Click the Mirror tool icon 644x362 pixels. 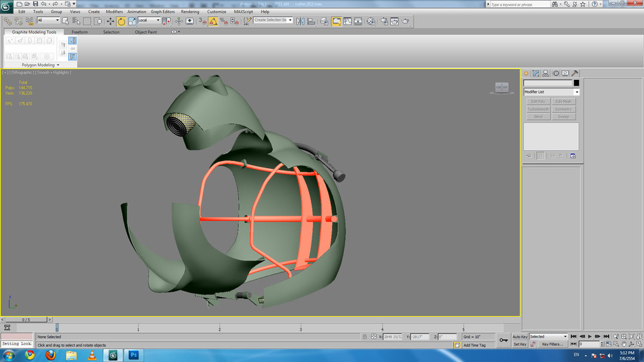[300, 21]
